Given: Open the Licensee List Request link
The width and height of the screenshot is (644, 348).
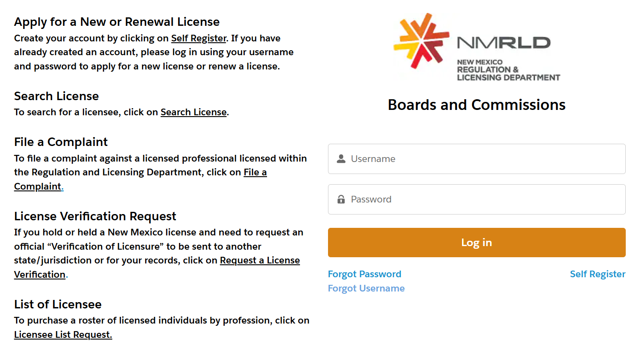Looking at the screenshot, I should pos(63,335).
